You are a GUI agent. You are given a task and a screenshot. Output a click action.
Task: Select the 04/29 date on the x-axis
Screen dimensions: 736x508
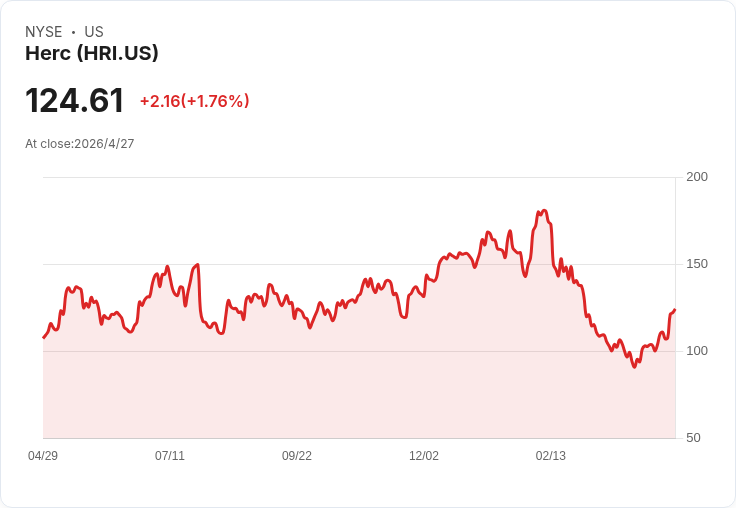point(43,456)
